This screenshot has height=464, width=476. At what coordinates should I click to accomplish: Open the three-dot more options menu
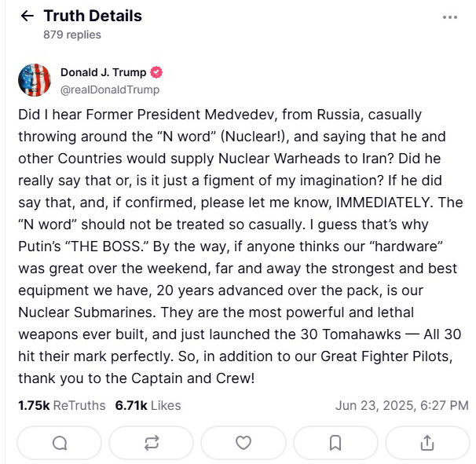point(450,16)
